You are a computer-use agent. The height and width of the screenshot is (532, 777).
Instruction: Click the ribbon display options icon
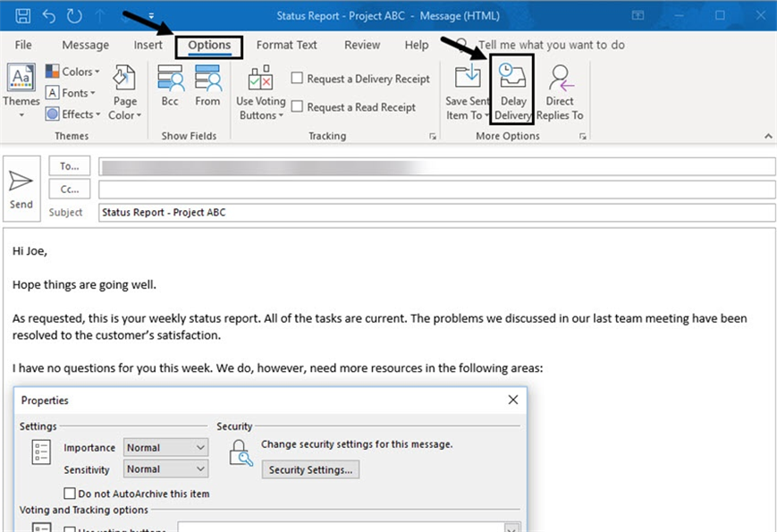click(638, 15)
